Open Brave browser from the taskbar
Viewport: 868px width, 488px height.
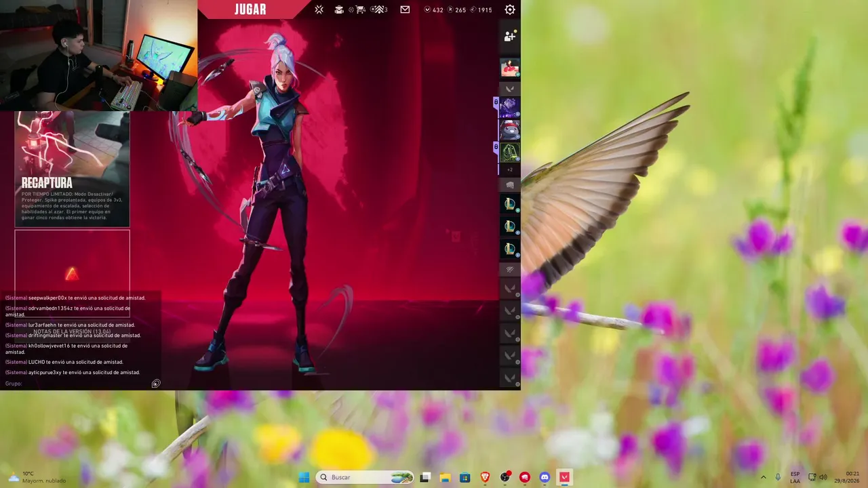click(485, 477)
